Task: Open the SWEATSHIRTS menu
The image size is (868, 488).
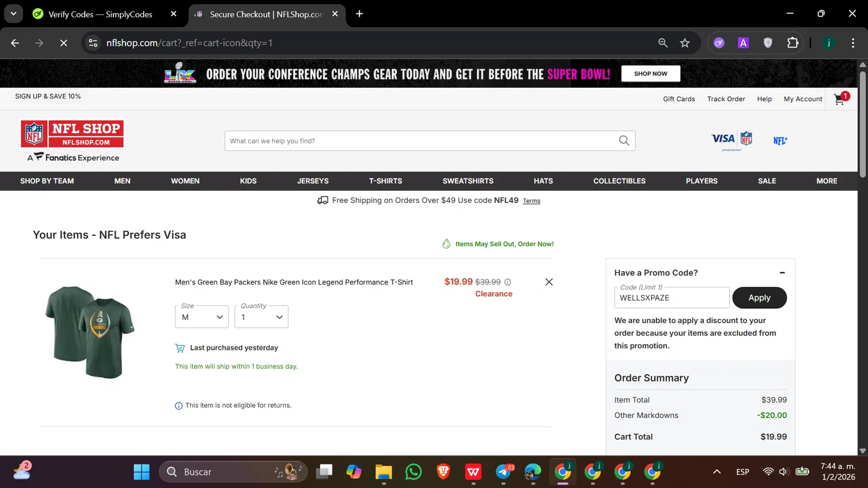Action: tap(468, 181)
